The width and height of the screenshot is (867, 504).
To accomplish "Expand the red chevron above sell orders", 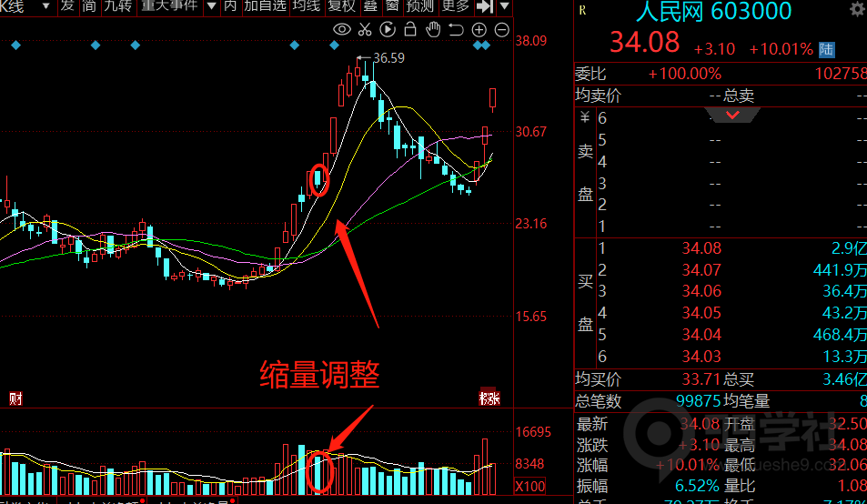I will 732,115.
